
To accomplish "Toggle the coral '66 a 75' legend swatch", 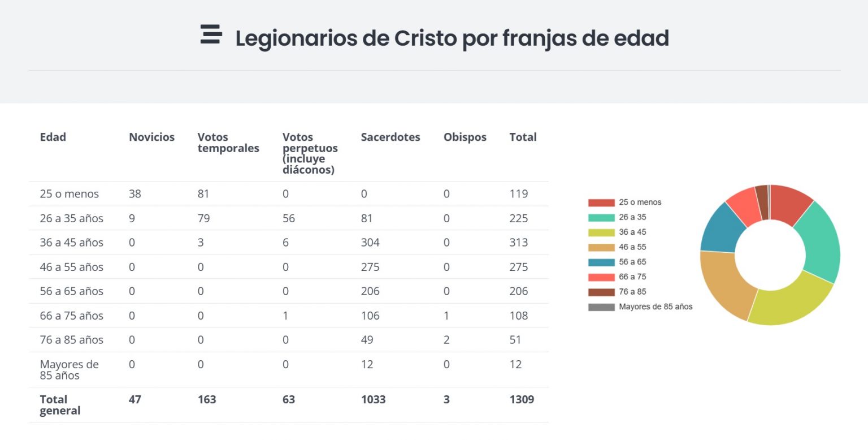I will (x=601, y=277).
